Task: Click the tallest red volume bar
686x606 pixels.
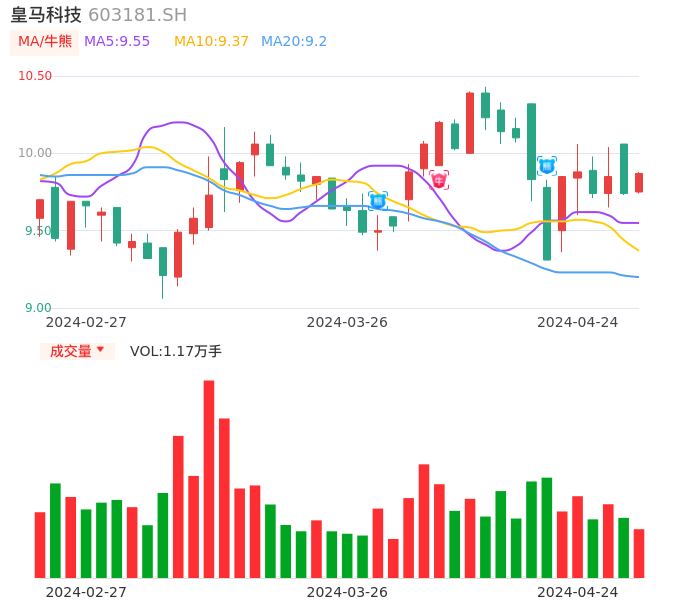Action: 209,479
